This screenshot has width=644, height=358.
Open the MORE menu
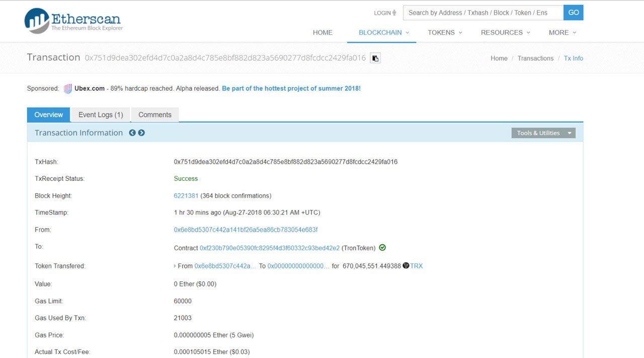[562, 32]
